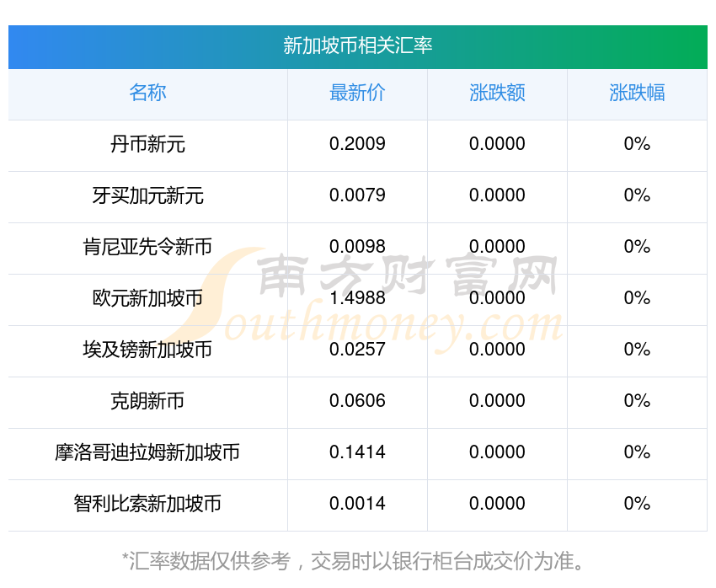The width and height of the screenshot is (716, 588).
Task: Click the 汇率数据仅供参考 disclaimer footnote
Action: tap(353, 561)
